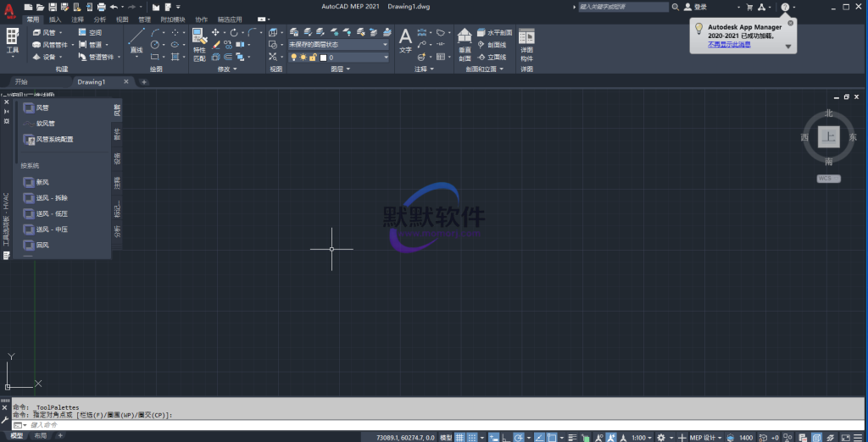Open the MEP 设计 workspace dropdown
This screenshot has width=868, height=442.
(706, 437)
